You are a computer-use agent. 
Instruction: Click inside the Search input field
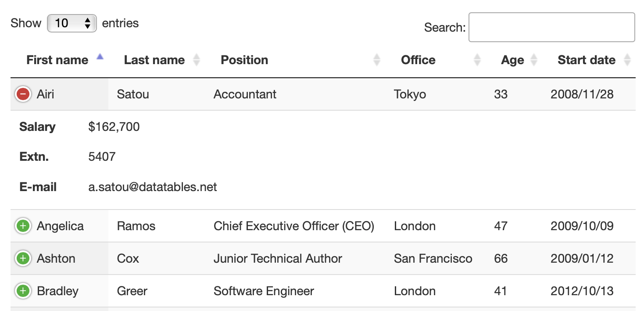tap(551, 27)
